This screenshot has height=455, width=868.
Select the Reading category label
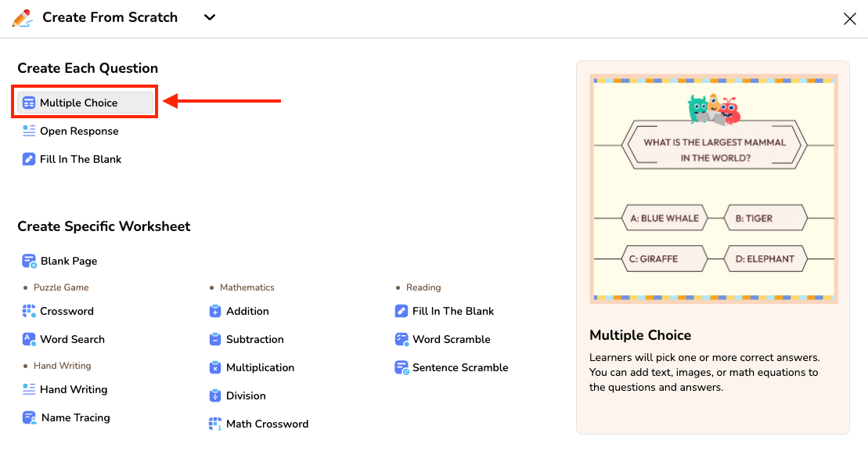tap(422, 287)
